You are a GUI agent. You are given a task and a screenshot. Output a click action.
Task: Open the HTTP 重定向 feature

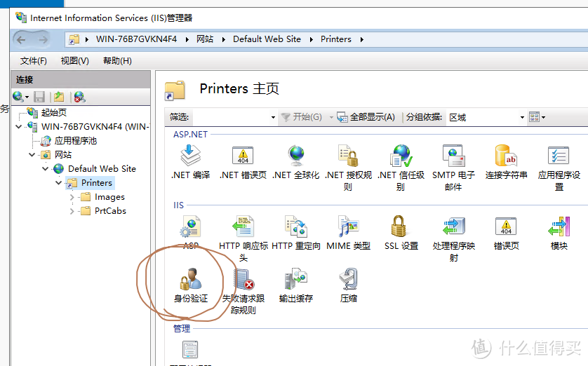click(x=296, y=233)
